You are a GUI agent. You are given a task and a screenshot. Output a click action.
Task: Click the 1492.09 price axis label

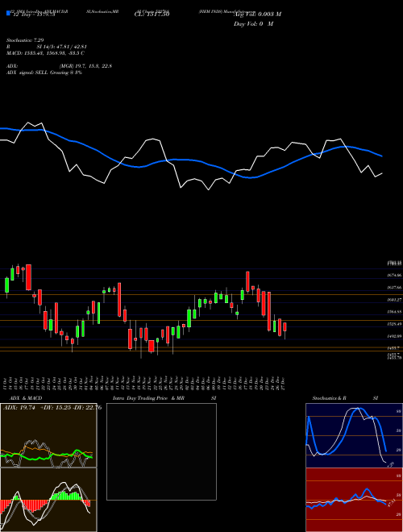394,336
